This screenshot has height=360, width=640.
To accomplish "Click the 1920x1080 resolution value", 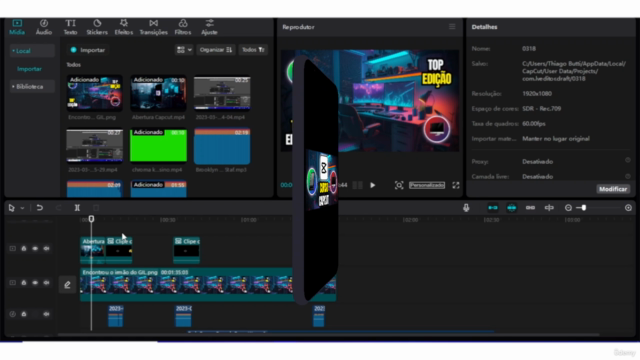I will [x=537, y=93].
